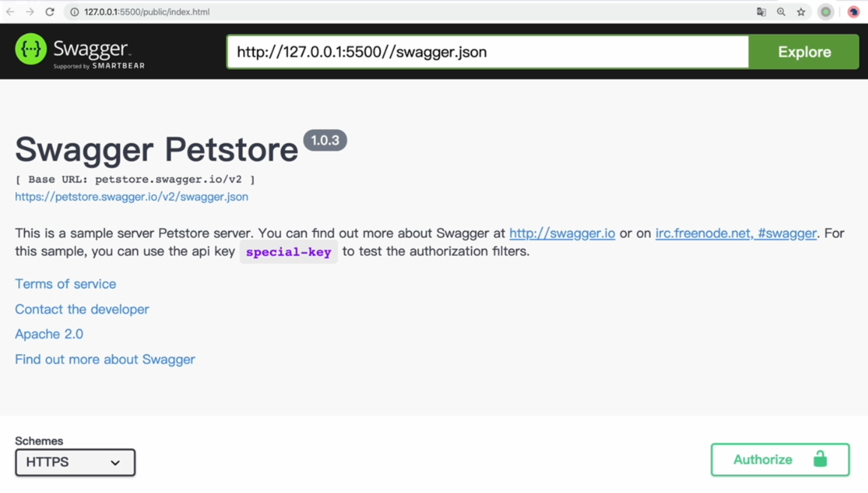Follow the http://swagger.io link
Viewport: 868px width, 493px height.
coord(562,233)
